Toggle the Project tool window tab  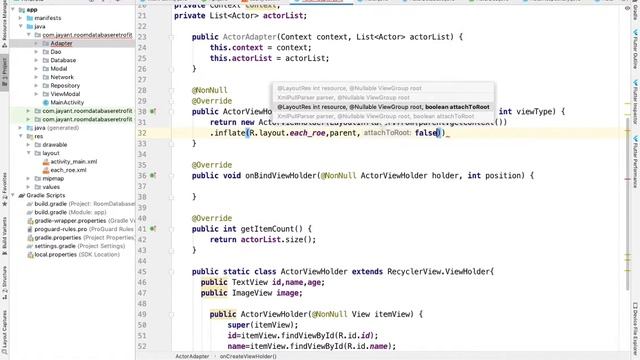(4, 72)
